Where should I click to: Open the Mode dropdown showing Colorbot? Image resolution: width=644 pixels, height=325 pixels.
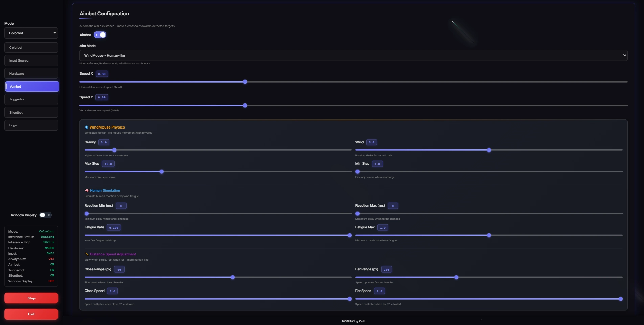31,33
